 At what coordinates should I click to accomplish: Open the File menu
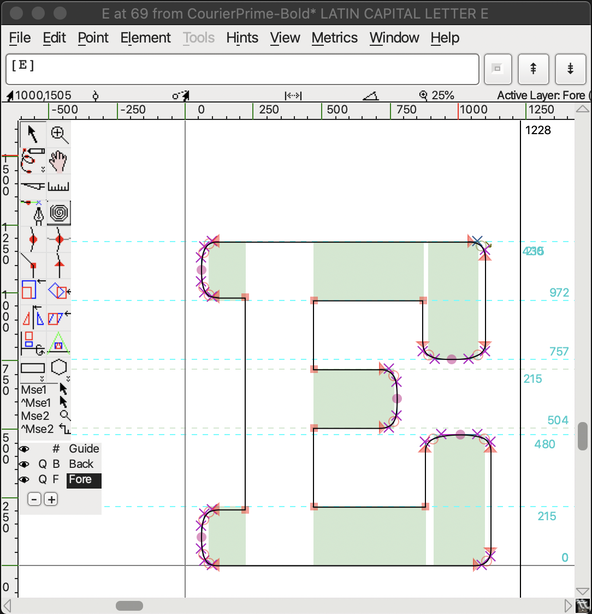tap(20, 38)
